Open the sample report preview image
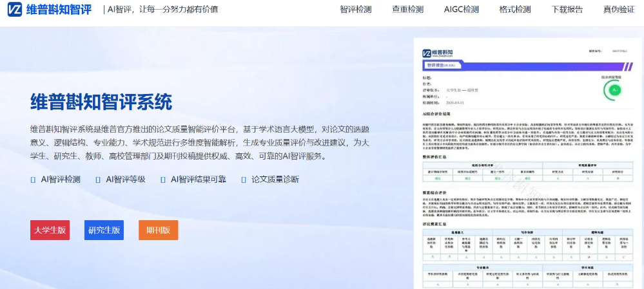This screenshot has height=289, width=644. pyautogui.click(x=527, y=163)
